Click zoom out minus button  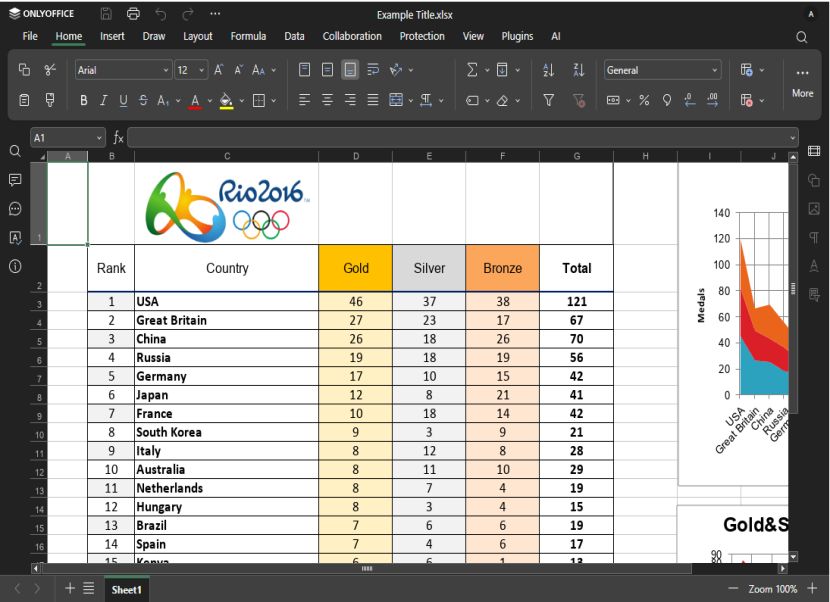click(733, 589)
